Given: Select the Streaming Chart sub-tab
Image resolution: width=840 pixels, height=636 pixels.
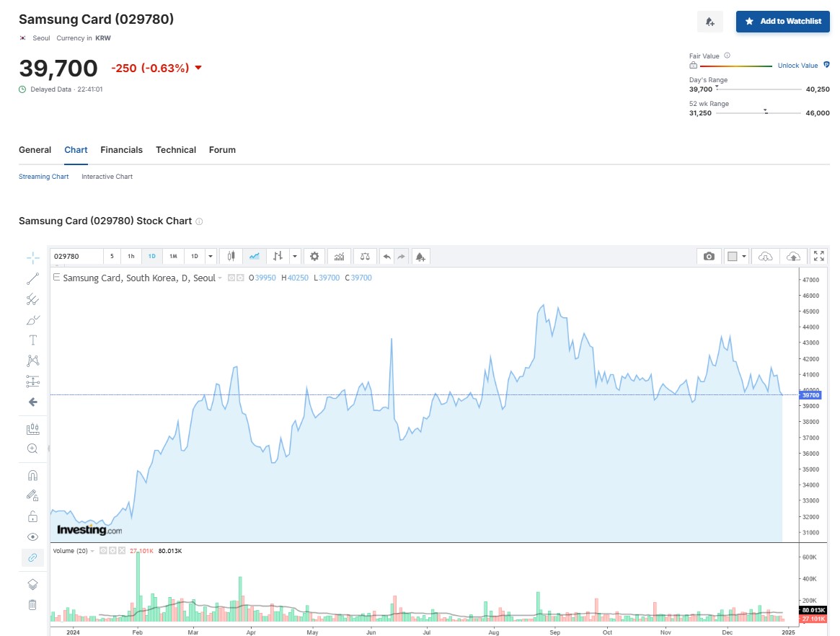Looking at the screenshot, I should tap(43, 176).
